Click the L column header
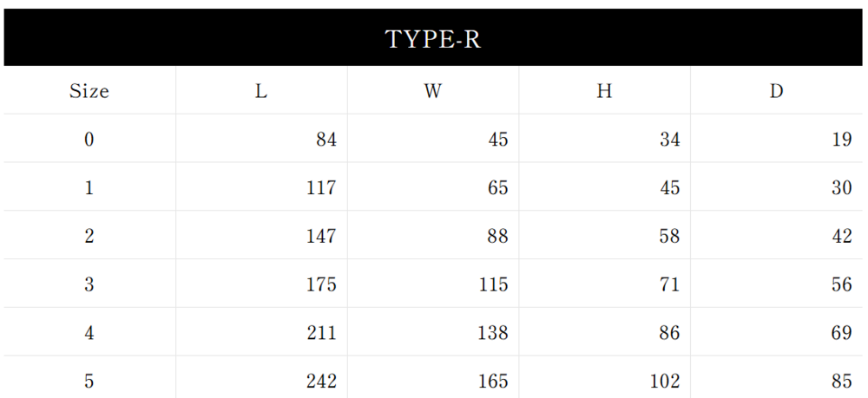 click(x=260, y=91)
